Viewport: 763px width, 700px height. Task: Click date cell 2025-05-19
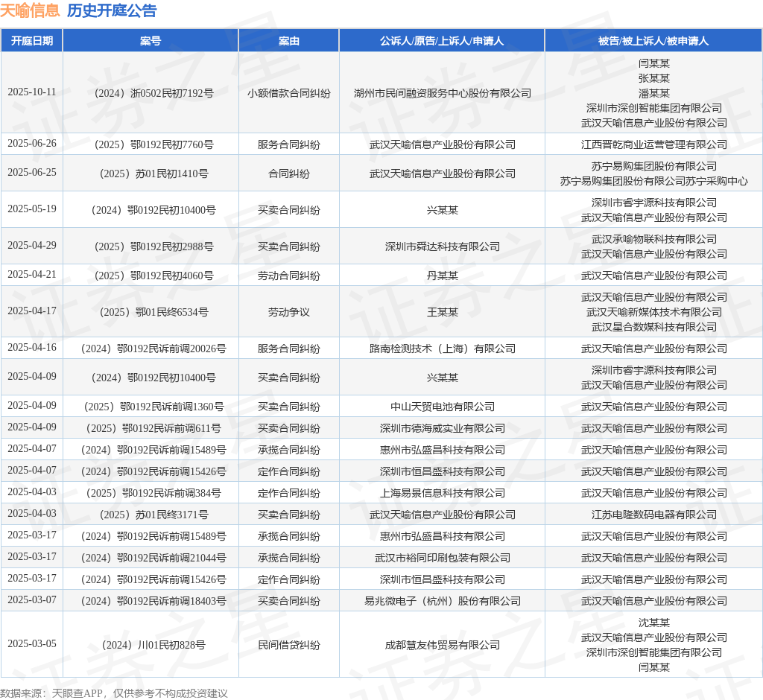(31, 209)
